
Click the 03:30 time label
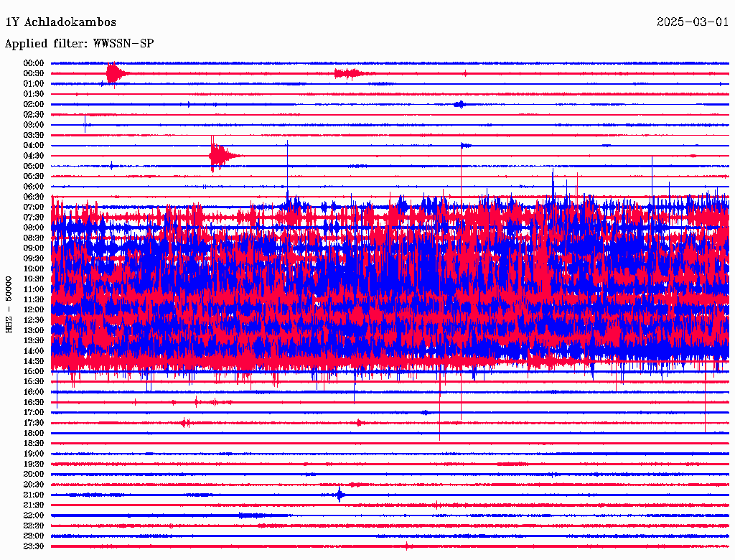click(x=34, y=136)
